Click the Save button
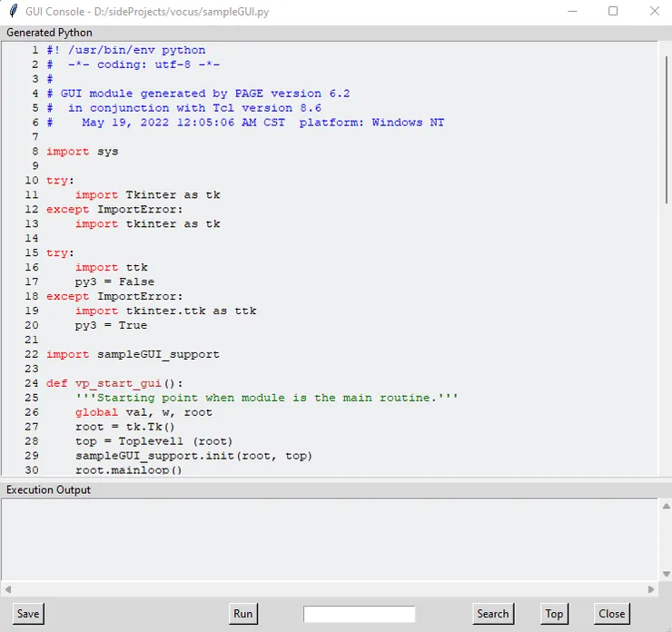The height and width of the screenshot is (632, 672). tap(28, 614)
